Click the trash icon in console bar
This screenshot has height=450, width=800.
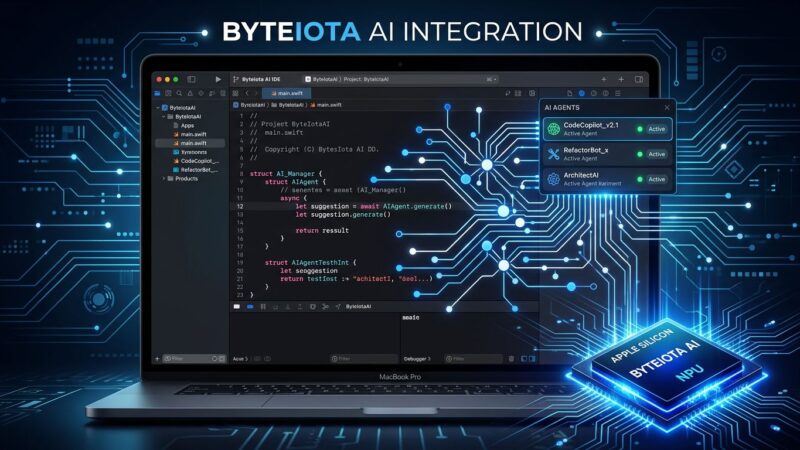(x=511, y=359)
